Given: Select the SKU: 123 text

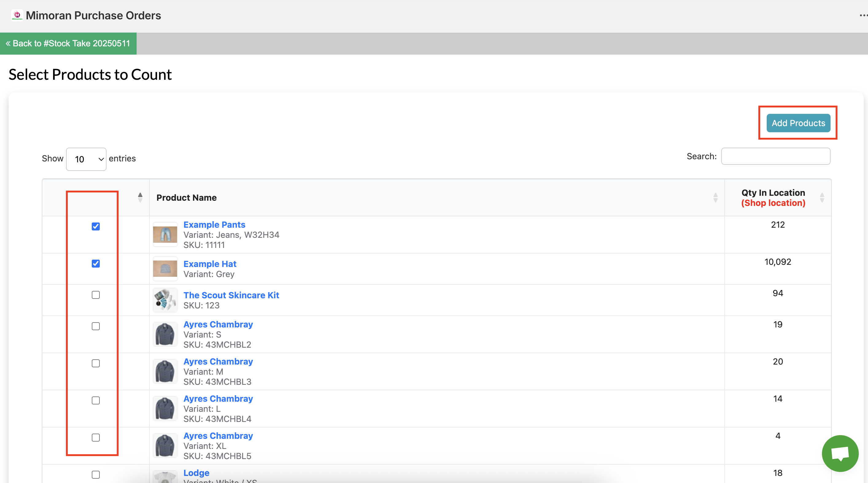Looking at the screenshot, I should [201, 305].
